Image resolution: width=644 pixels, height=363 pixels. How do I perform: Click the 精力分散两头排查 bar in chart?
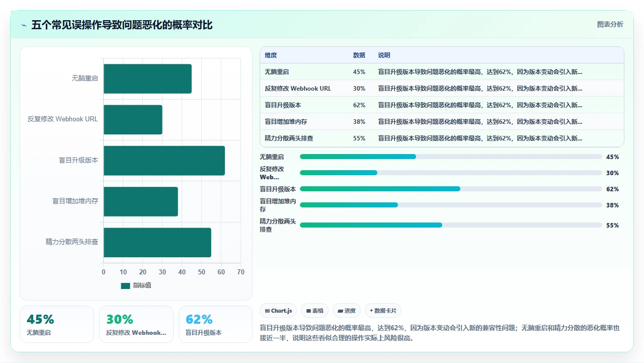tap(157, 242)
